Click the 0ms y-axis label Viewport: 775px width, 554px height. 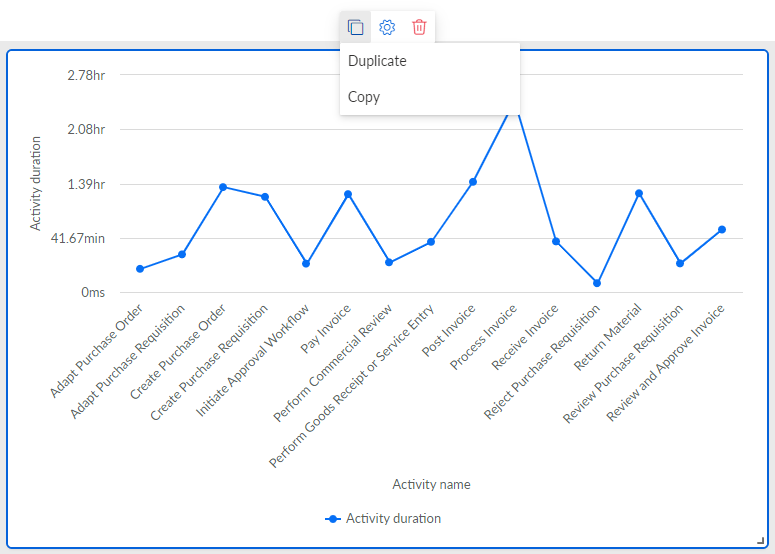93,293
